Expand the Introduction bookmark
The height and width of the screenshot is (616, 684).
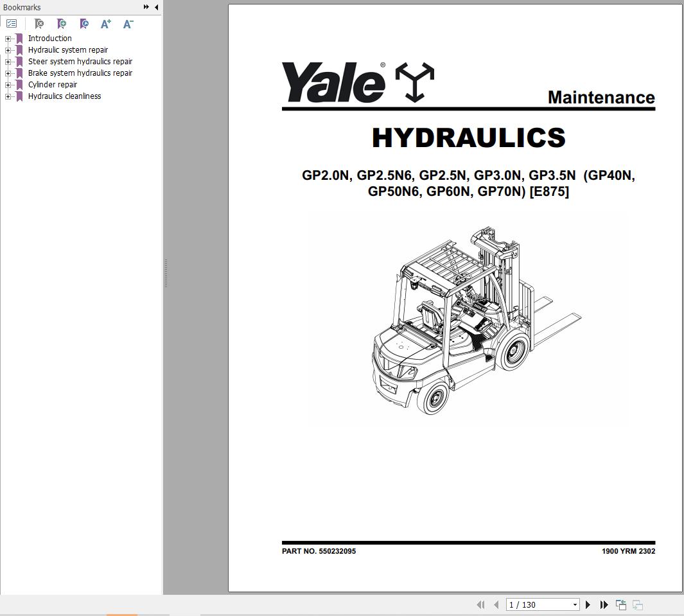click(8, 39)
